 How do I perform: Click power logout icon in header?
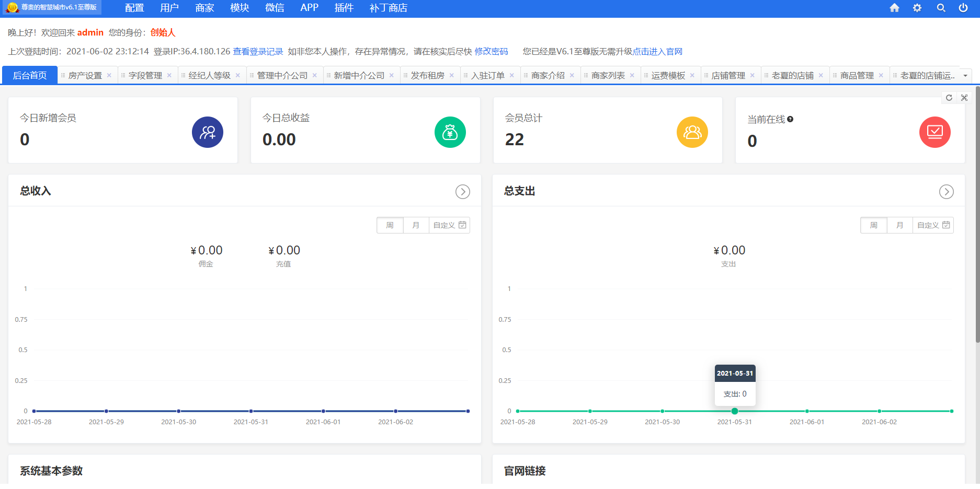point(963,8)
